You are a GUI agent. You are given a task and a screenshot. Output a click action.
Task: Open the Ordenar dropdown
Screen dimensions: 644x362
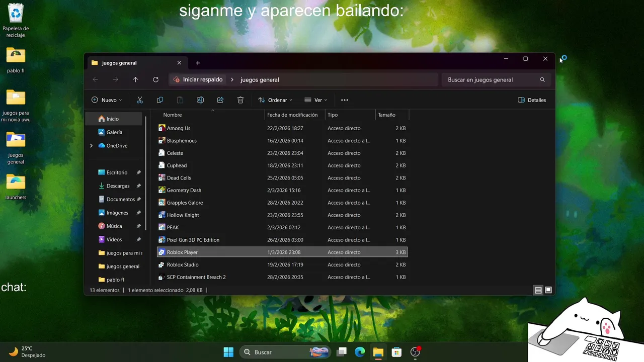click(275, 100)
